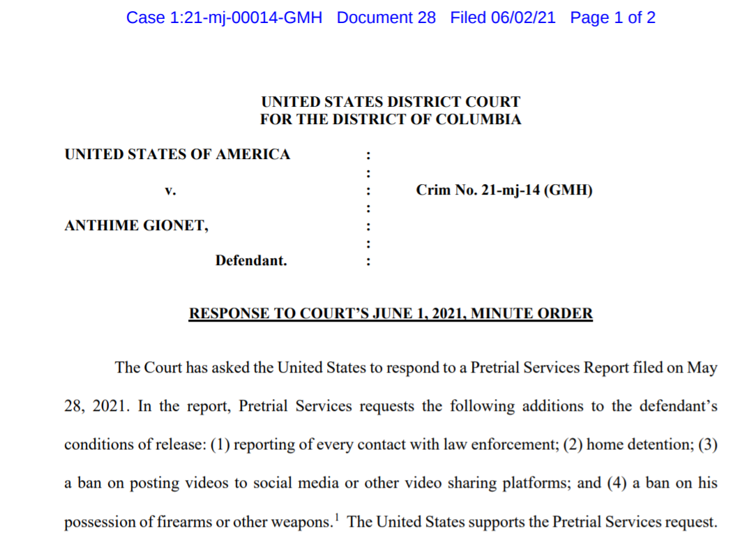Screen dimensions: 756x533
Task: Click 'FOR THE DISTRICT OF COLUMBIA' line
Action: (391, 119)
